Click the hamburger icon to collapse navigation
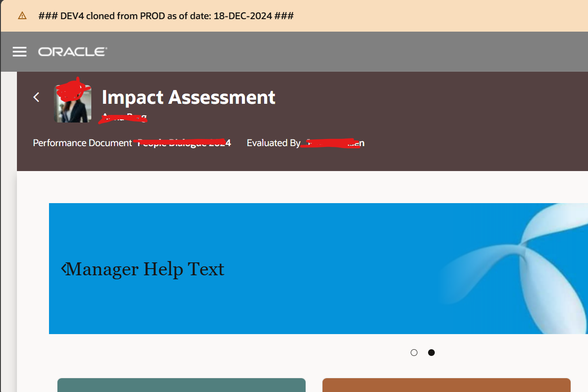The height and width of the screenshot is (392, 588). [x=20, y=51]
